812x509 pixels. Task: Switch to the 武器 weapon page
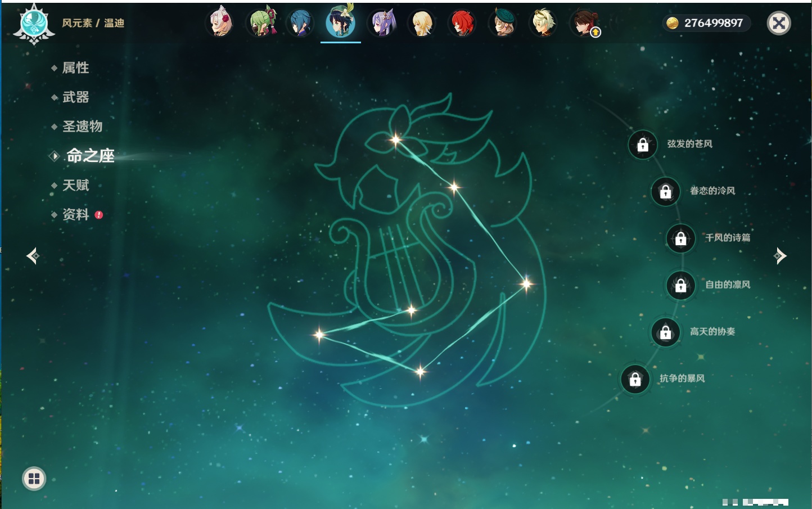75,97
